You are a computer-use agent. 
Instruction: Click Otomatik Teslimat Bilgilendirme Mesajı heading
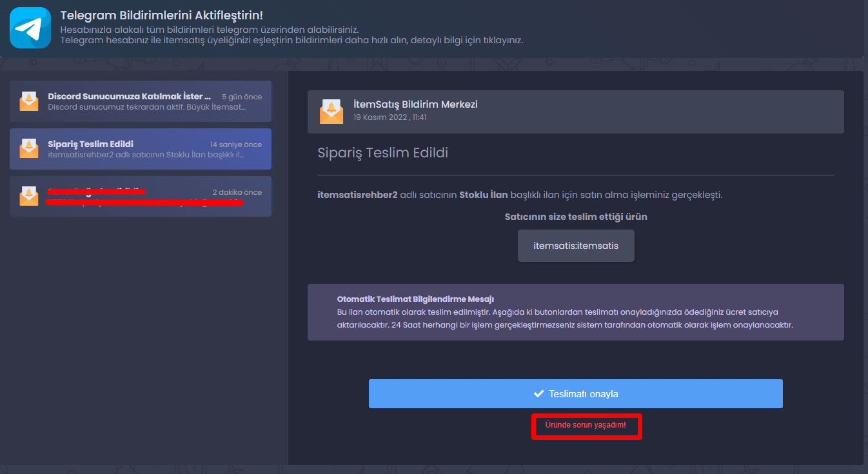coord(415,299)
